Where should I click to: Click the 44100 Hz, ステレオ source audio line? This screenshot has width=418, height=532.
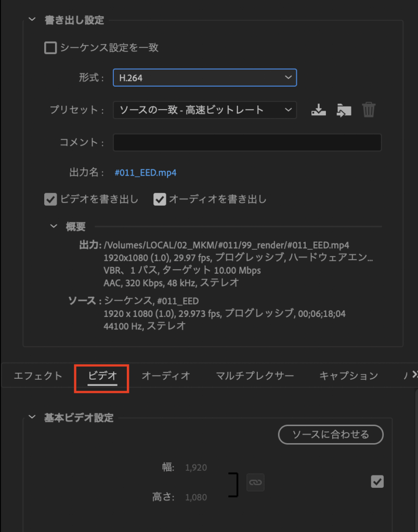[x=145, y=326]
